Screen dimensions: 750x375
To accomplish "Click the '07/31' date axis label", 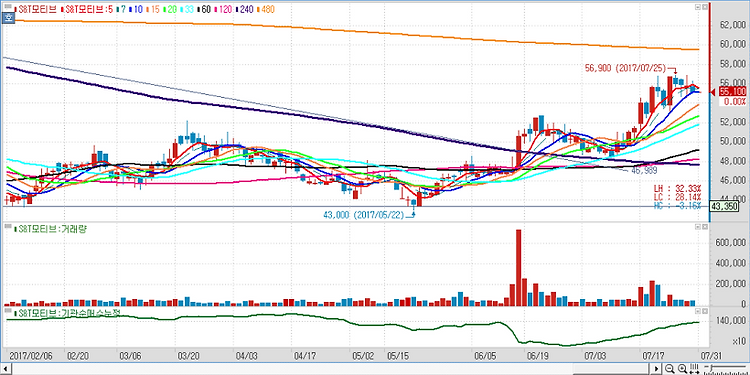I will tap(711, 356).
